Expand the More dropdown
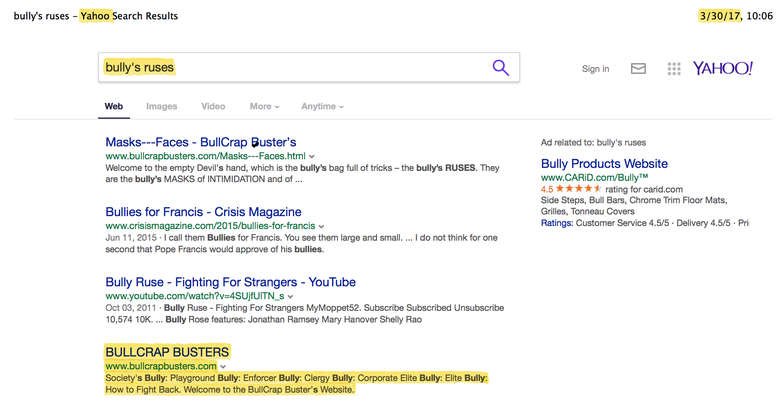The image size is (784, 409). [x=264, y=106]
